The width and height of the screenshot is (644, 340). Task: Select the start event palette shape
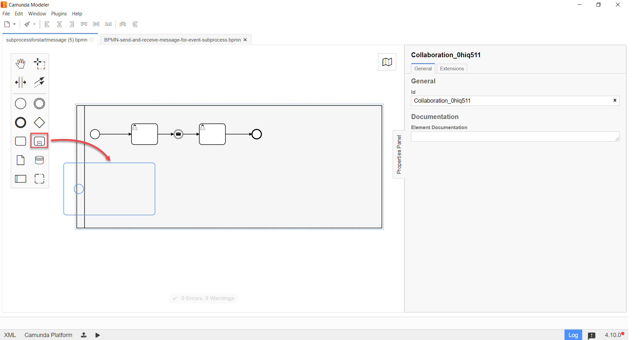coord(21,104)
